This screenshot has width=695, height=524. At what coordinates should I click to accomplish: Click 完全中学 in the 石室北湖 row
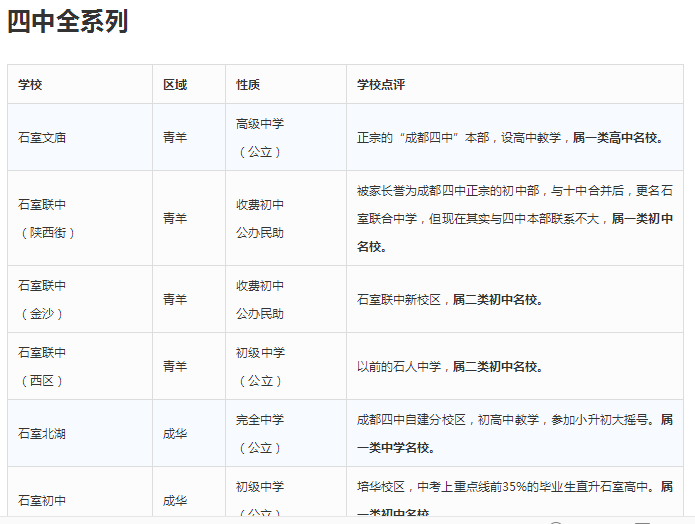(260, 420)
